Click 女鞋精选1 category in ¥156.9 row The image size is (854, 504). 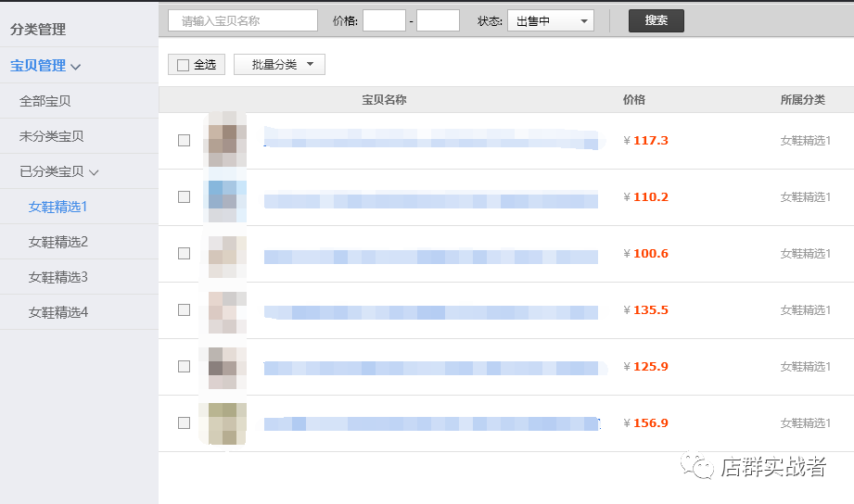[806, 423]
